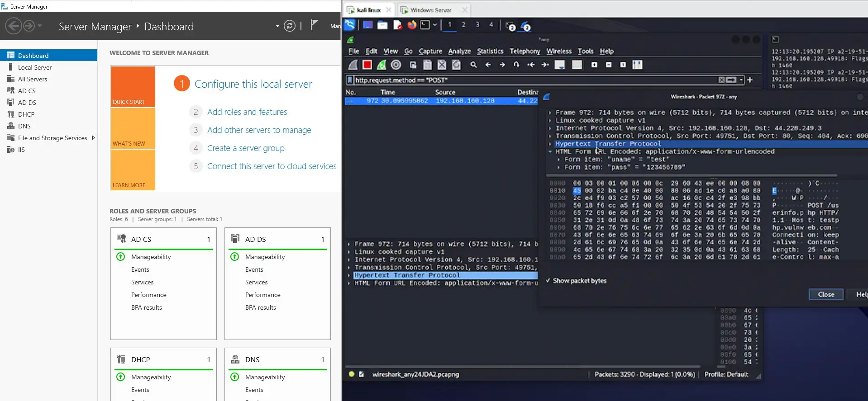
Task: Open Local Server in Server Manager sidebar
Action: [x=35, y=67]
